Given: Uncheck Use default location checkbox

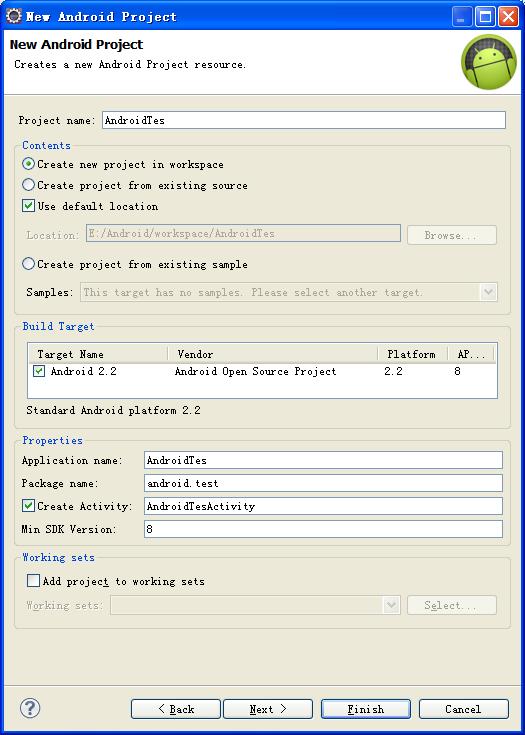Looking at the screenshot, I should [29, 206].
